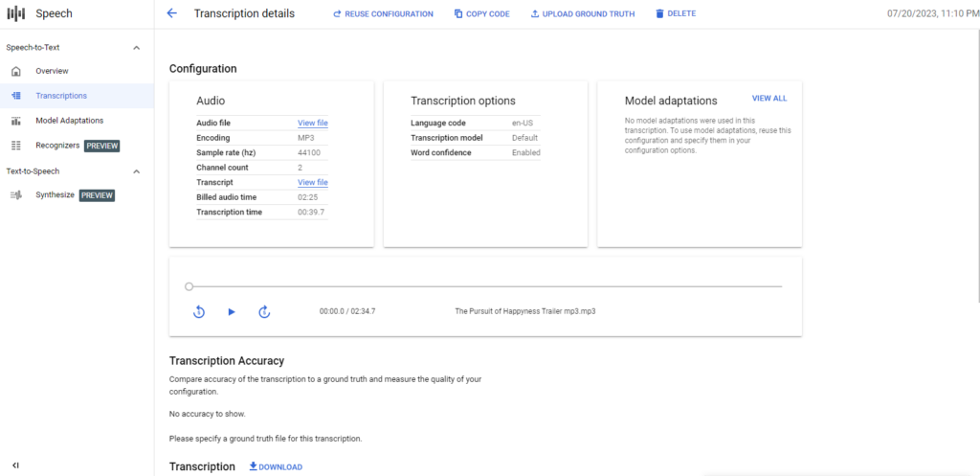Click the Transcriptions list icon
Viewport: 980px width, 476px height.
(x=16, y=96)
